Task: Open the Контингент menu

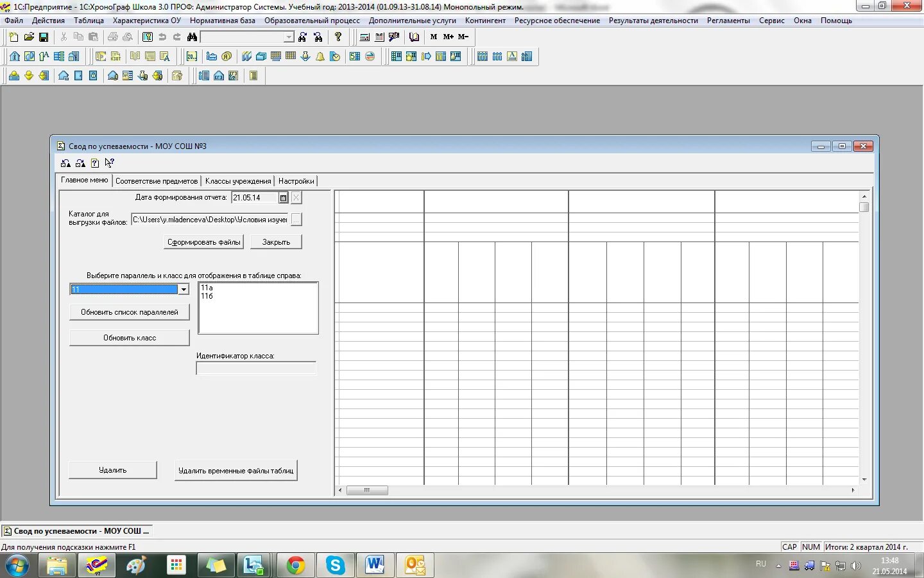Action: (485, 21)
